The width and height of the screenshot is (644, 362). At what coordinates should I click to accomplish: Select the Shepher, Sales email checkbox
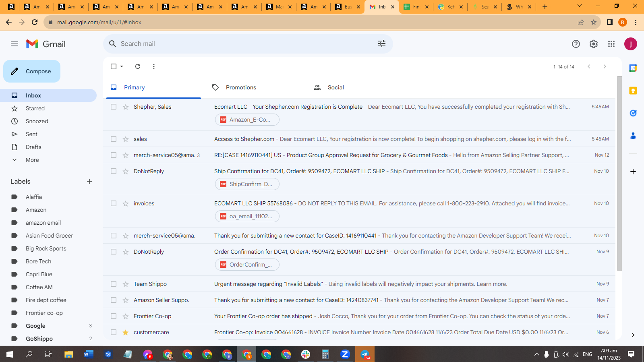[114, 107]
